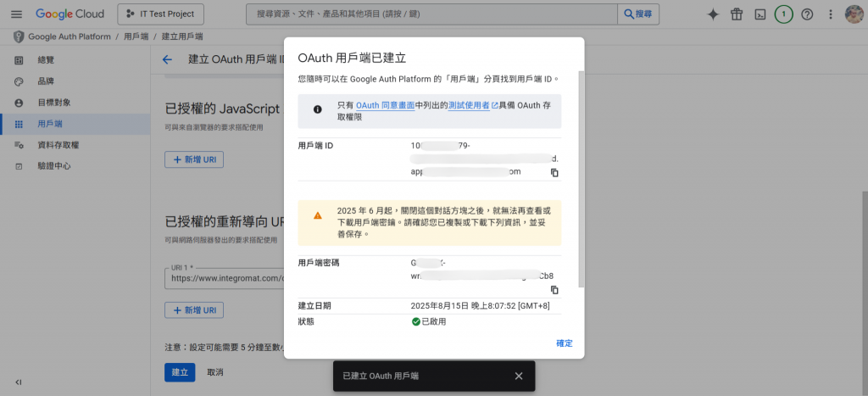Click the 已建立 OAuth 用戶端 toast text
Viewport: 868px width, 396px height.
(x=381, y=376)
